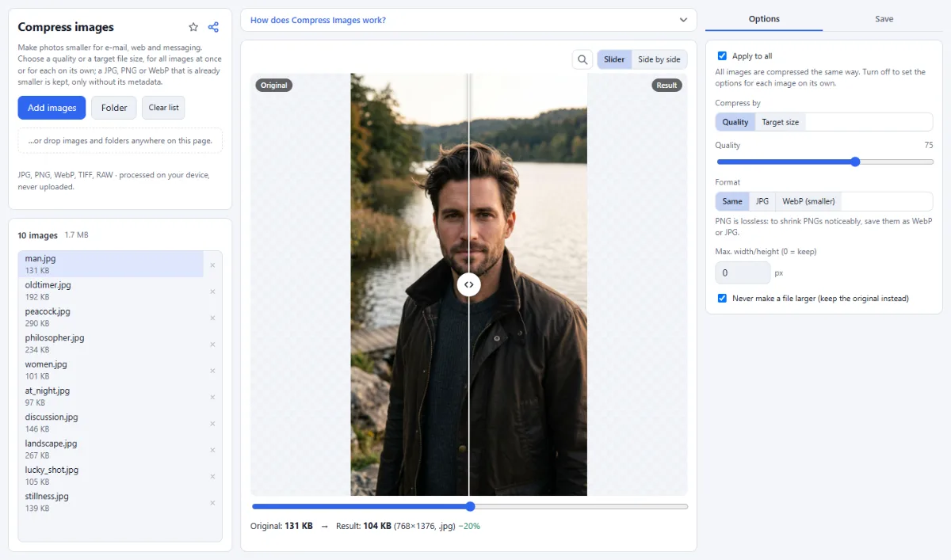Click the favorite star icon

(193, 27)
